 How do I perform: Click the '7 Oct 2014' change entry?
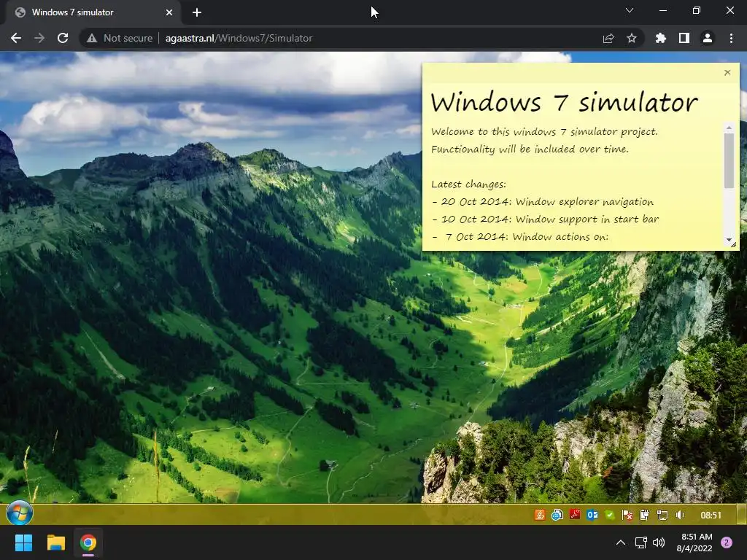point(519,237)
